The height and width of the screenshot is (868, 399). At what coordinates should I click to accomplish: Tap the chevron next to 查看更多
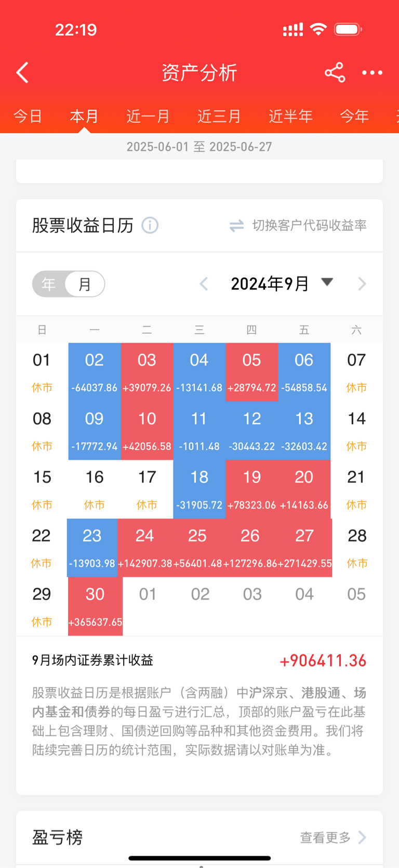362,837
